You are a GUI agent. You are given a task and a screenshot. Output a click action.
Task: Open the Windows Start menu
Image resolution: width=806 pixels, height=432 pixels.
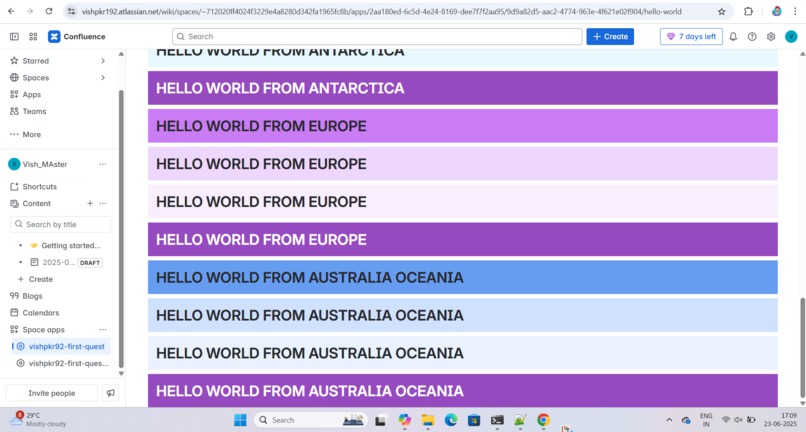240,420
